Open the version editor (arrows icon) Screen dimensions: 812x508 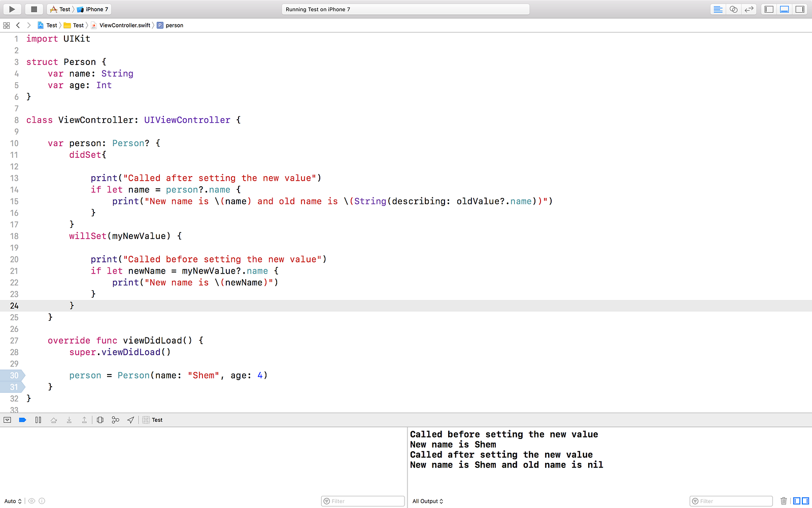coord(749,9)
